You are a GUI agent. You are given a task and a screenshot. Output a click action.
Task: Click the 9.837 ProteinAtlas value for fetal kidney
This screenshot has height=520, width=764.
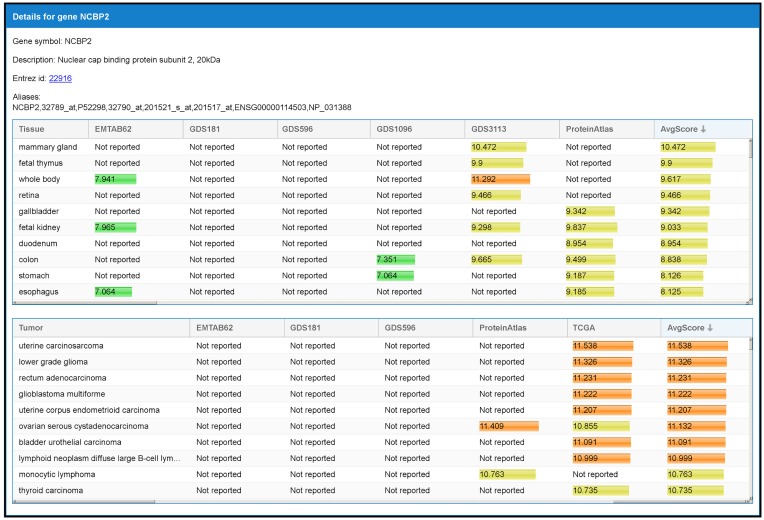pyautogui.click(x=591, y=228)
